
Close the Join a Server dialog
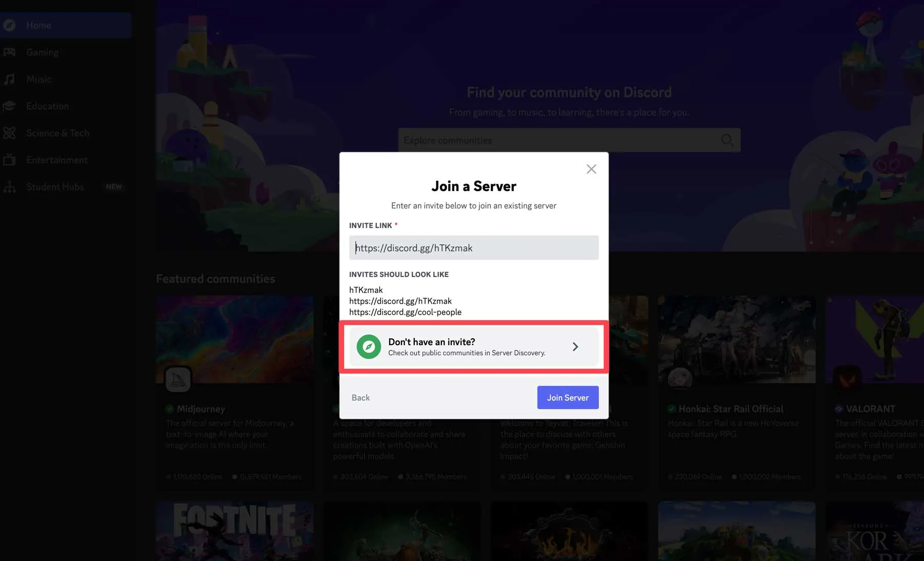click(x=591, y=169)
